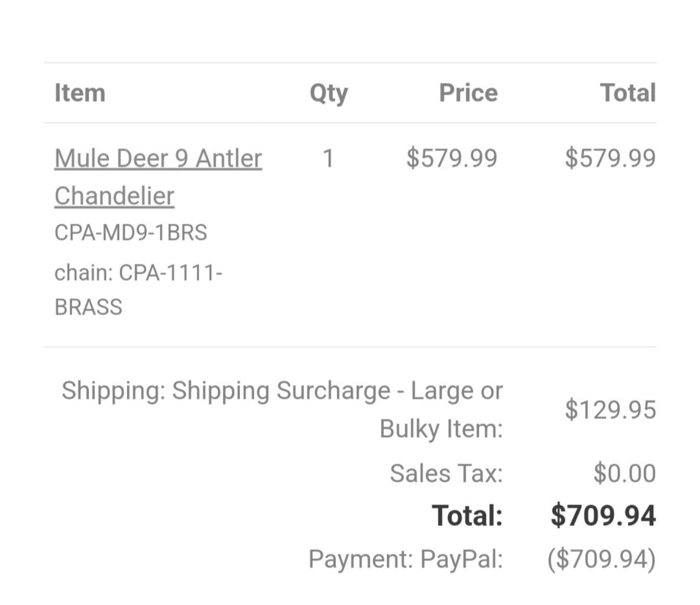700x605 pixels.
Task: Click the Total column header
Action: click(628, 93)
